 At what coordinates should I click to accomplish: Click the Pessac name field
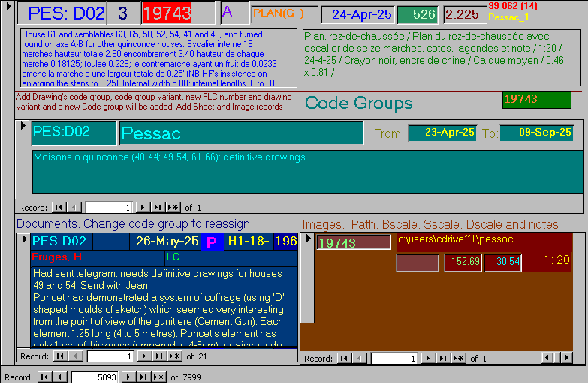(242, 133)
